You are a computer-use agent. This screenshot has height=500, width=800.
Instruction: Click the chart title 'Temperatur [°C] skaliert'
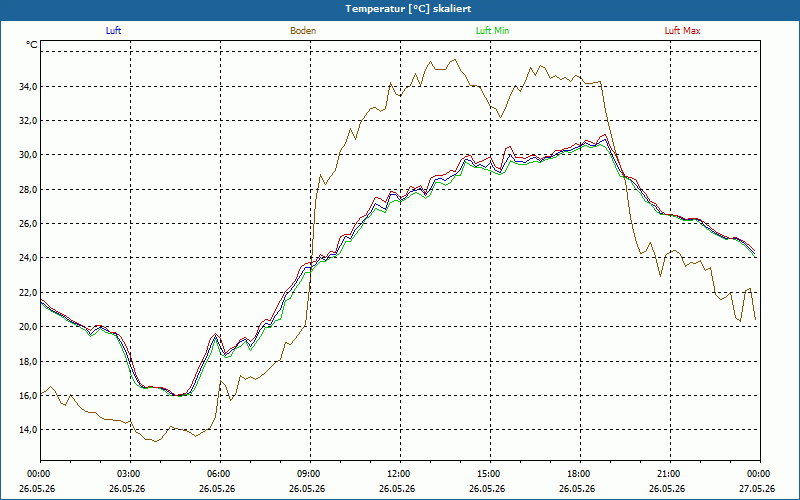click(408, 9)
